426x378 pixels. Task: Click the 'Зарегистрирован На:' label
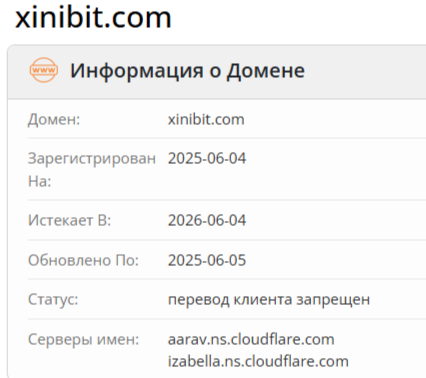tap(92, 170)
